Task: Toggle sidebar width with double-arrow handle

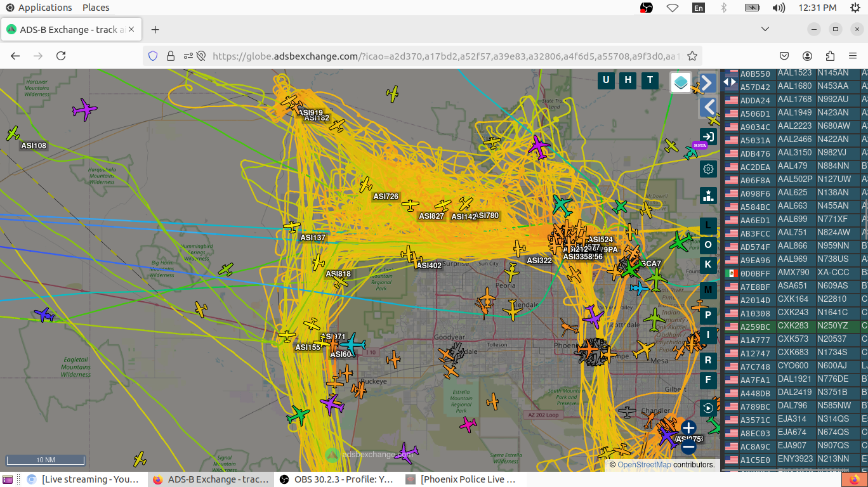Action: click(730, 82)
